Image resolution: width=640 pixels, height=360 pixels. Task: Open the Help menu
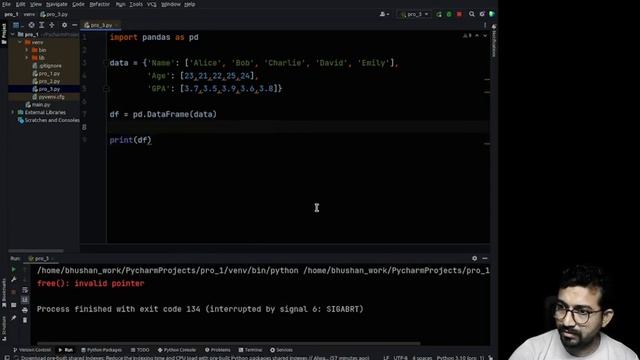tap(189, 4)
